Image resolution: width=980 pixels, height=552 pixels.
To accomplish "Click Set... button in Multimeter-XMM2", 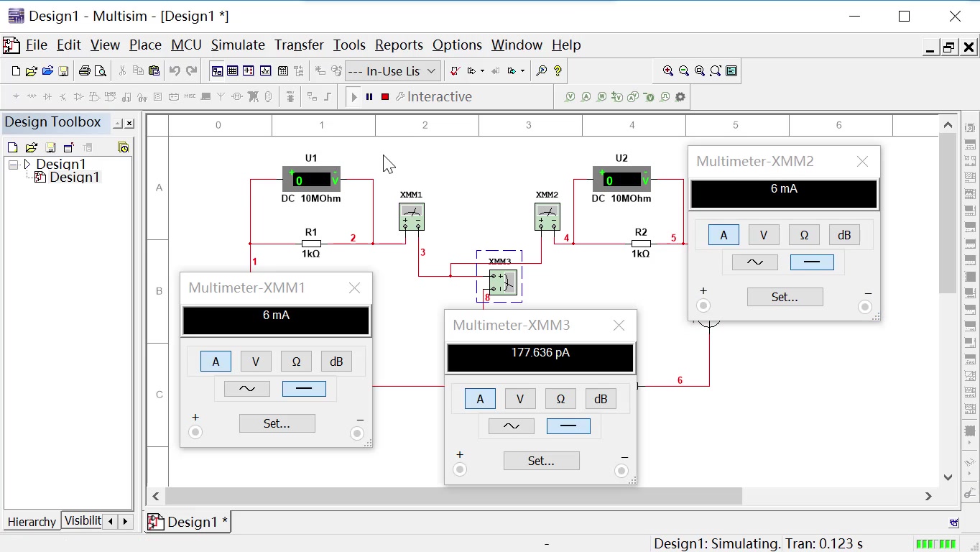I will pos(785,297).
